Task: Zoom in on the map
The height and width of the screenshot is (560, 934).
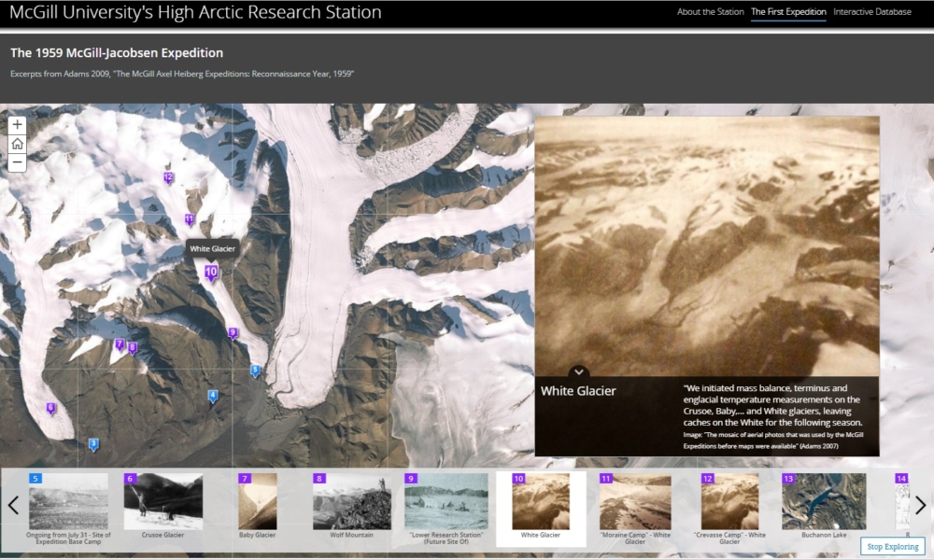Action: point(18,125)
